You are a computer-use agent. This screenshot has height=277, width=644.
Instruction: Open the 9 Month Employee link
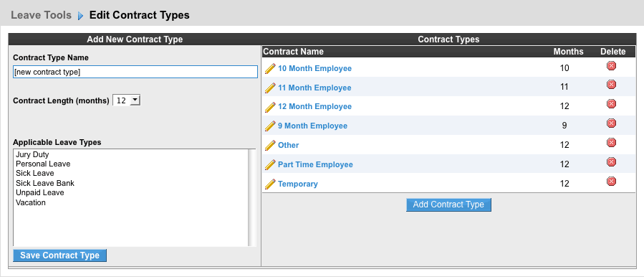(x=312, y=126)
